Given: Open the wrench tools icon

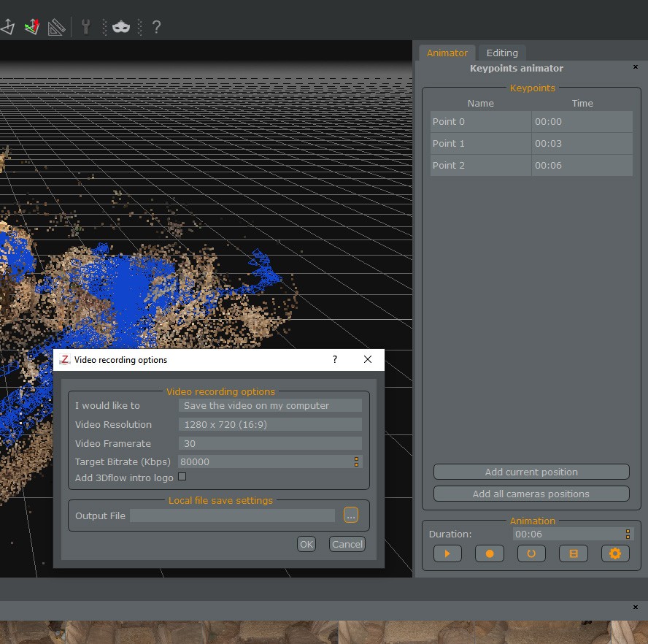Looking at the screenshot, I should [85, 27].
